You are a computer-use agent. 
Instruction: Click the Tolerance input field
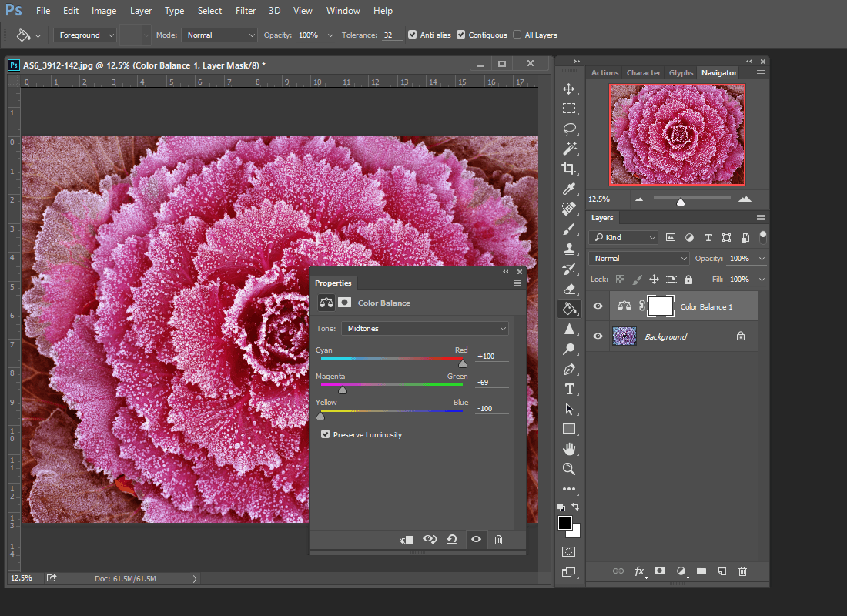[x=392, y=35]
